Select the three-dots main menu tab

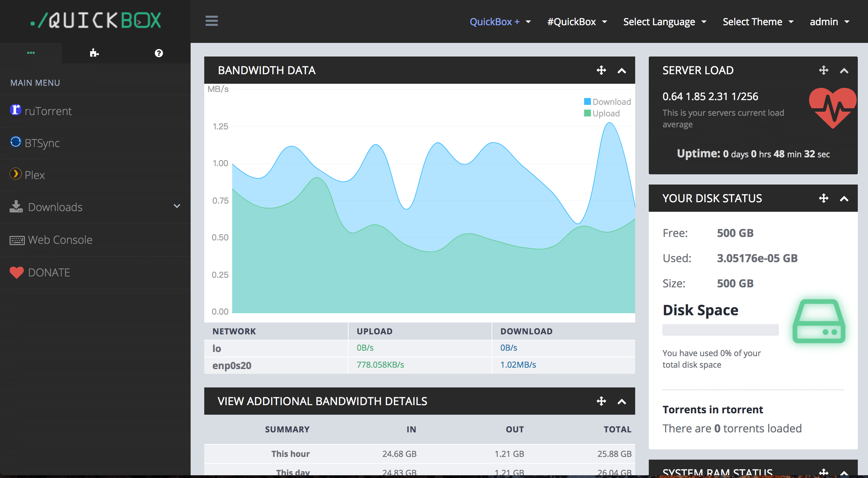coord(31,53)
